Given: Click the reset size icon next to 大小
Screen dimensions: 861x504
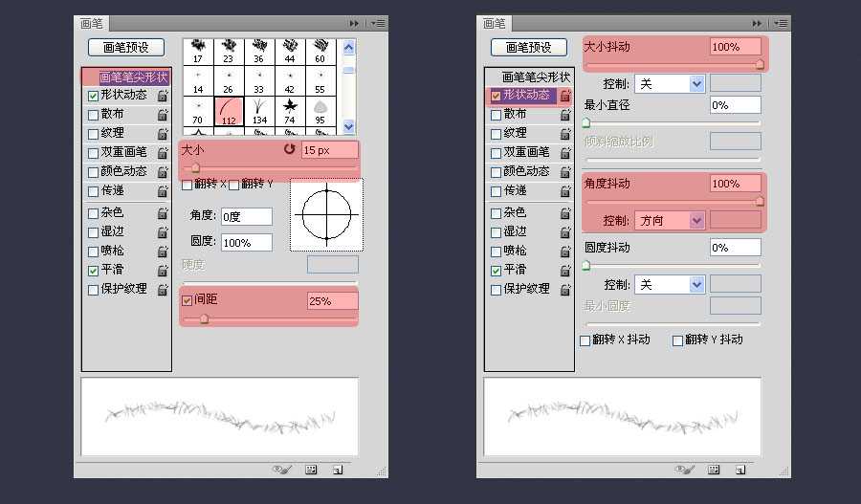Looking at the screenshot, I should [289, 149].
